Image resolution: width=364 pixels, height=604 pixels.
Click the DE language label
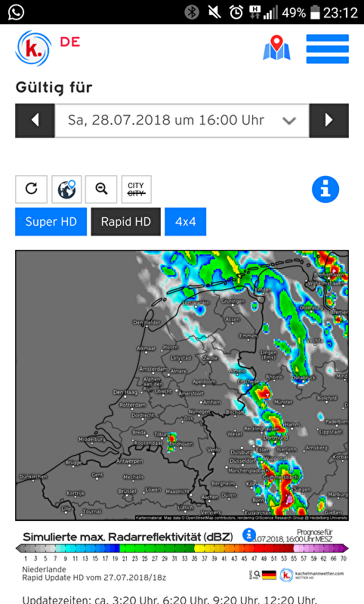69,42
